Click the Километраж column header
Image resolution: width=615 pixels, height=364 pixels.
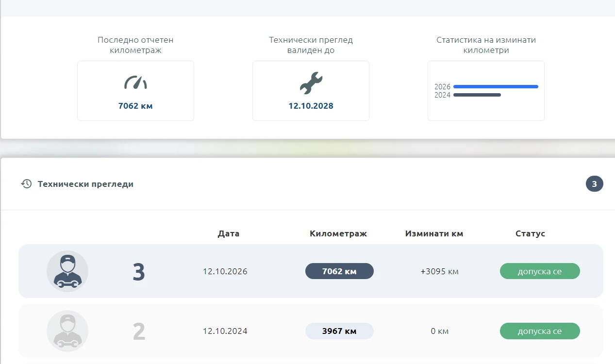pos(338,233)
